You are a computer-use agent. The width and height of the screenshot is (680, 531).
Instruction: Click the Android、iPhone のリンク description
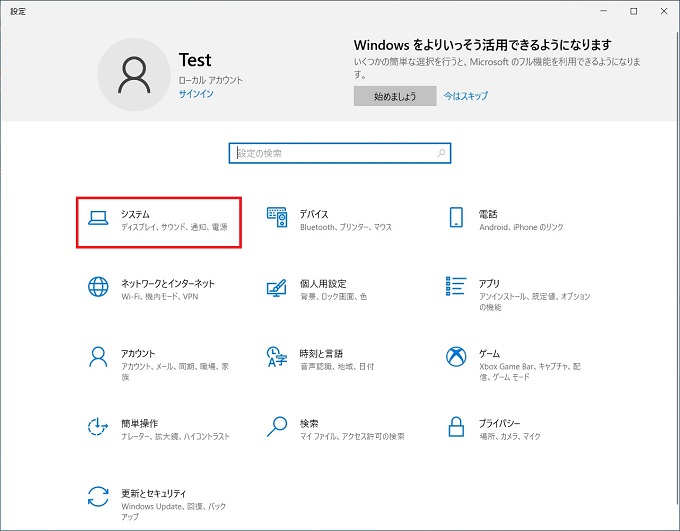point(521,227)
